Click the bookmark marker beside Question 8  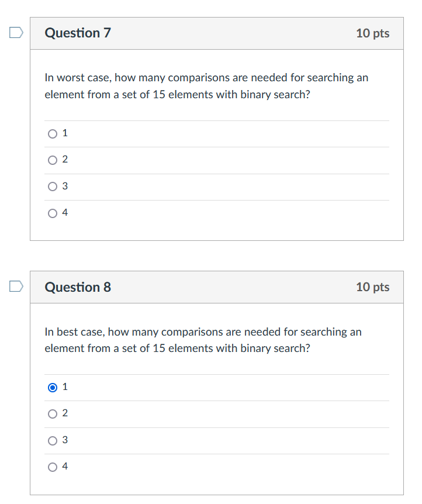(x=17, y=287)
